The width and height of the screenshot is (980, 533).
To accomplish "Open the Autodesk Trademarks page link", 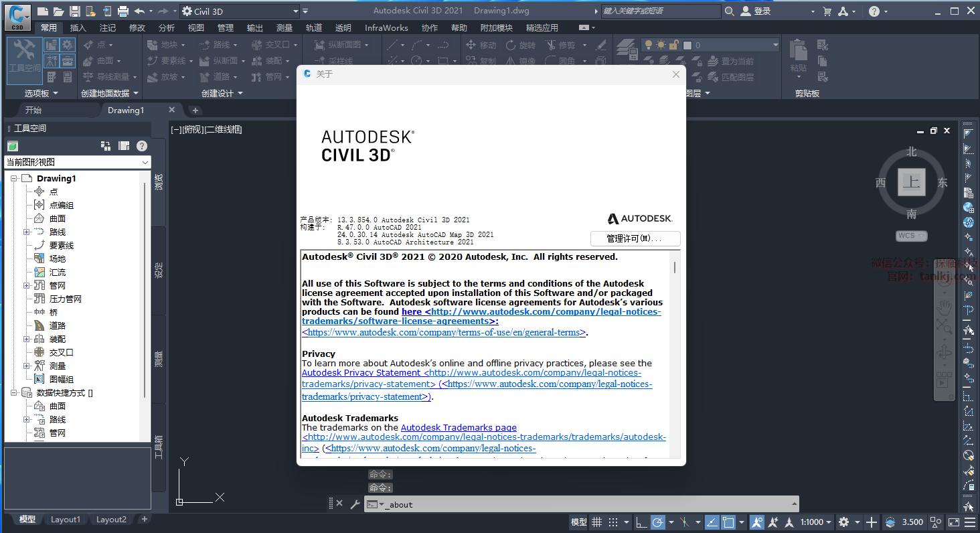I will (459, 427).
